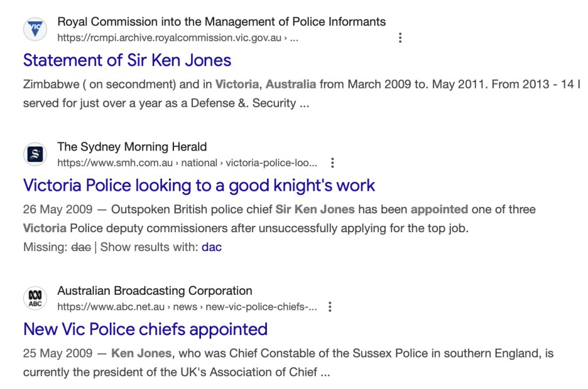Click the Royal Commission site name text
This screenshot has width=588, height=389.
tap(221, 22)
